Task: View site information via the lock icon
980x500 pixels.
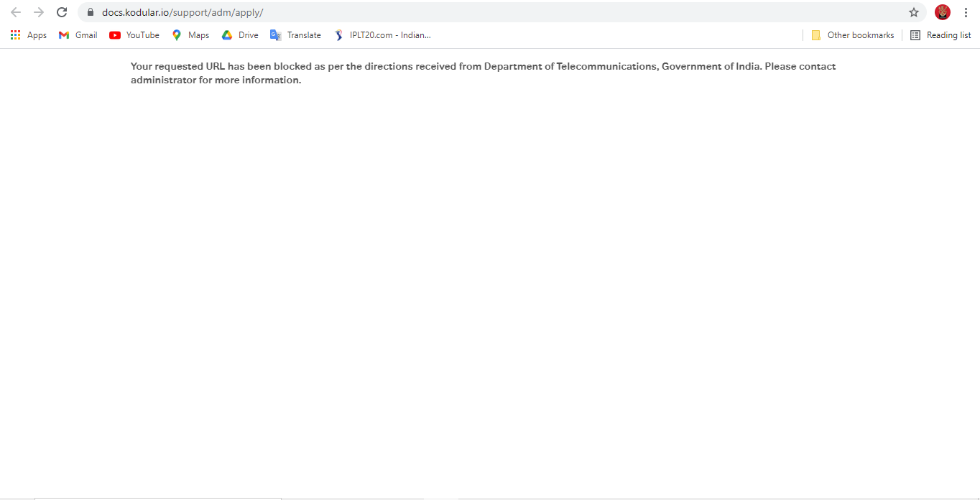Action: pos(91,12)
